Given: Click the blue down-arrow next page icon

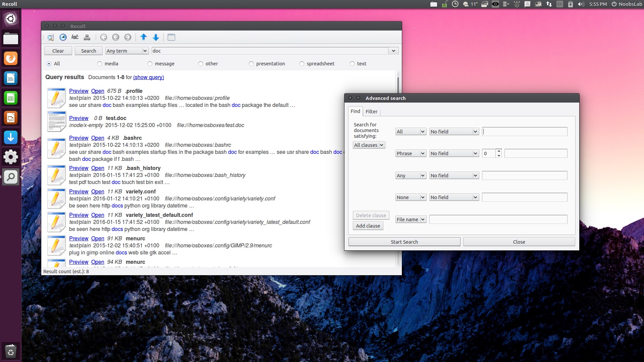Looking at the screenshot, I should [x=156, y=37].
